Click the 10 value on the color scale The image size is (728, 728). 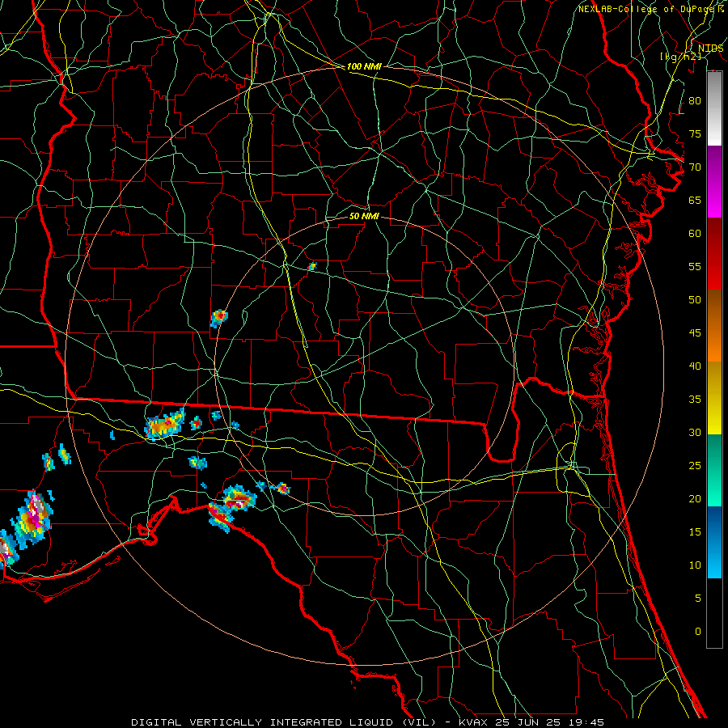tap(695, 565)
